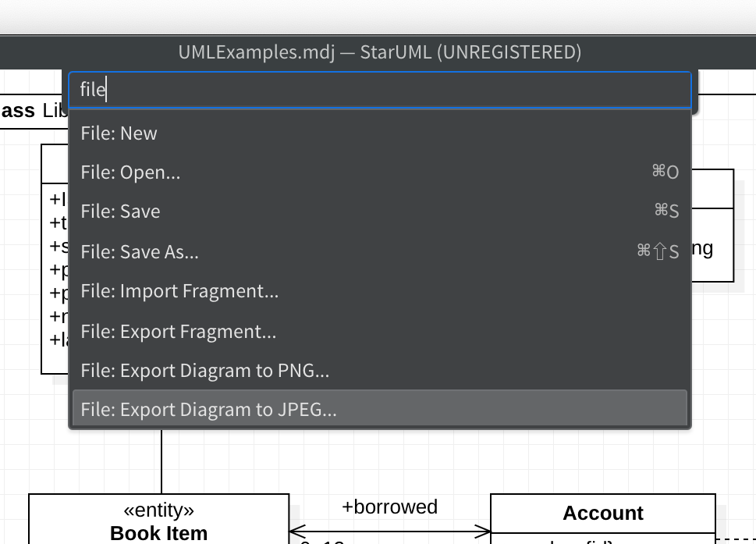Click the diagram frame label in top-left corner
Screen dimensions: 756x544
31,110
